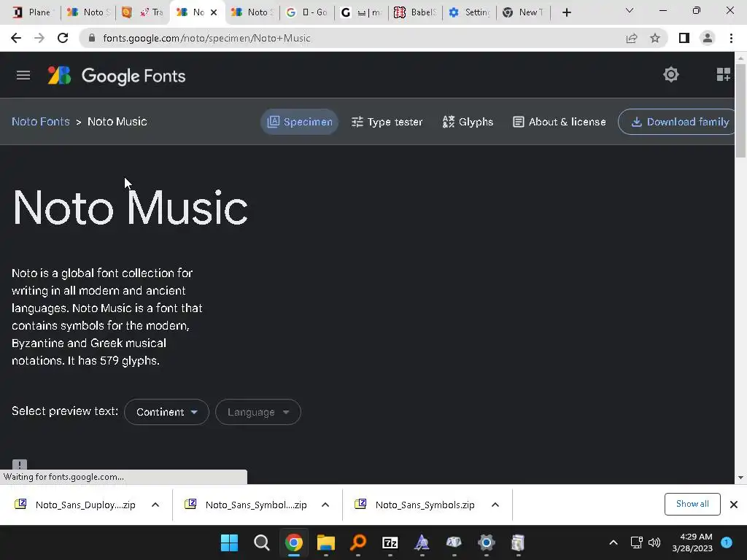Expand options for Noto_Sans_Symbol....zip
Screen dimensions: 747x560
(x=325, y=505)
